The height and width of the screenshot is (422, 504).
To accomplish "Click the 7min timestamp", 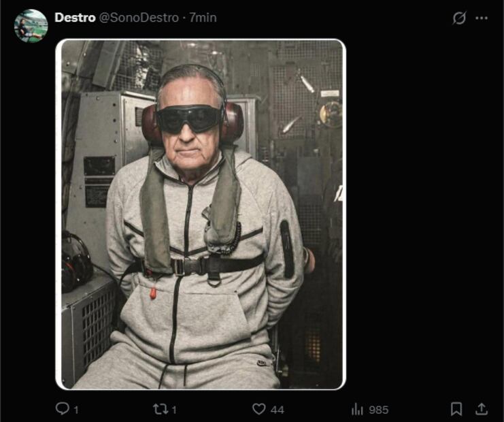I will (x=203, y=18).
